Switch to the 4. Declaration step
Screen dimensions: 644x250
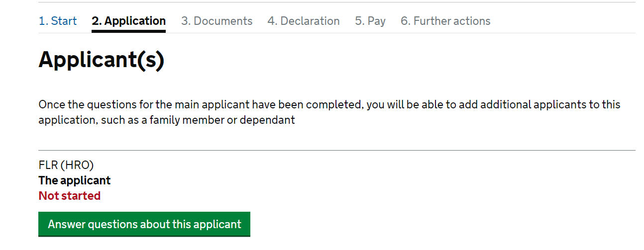click(304, 21)
